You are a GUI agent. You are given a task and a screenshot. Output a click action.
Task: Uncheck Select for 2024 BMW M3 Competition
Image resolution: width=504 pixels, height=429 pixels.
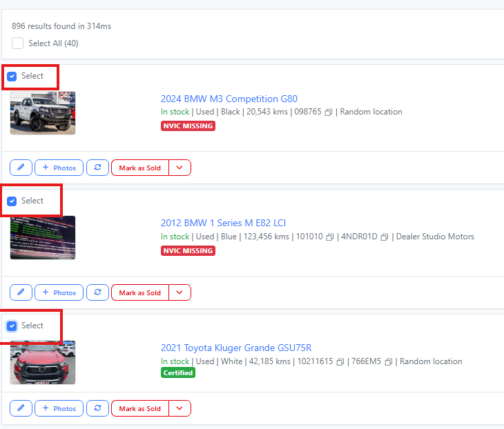12,77
